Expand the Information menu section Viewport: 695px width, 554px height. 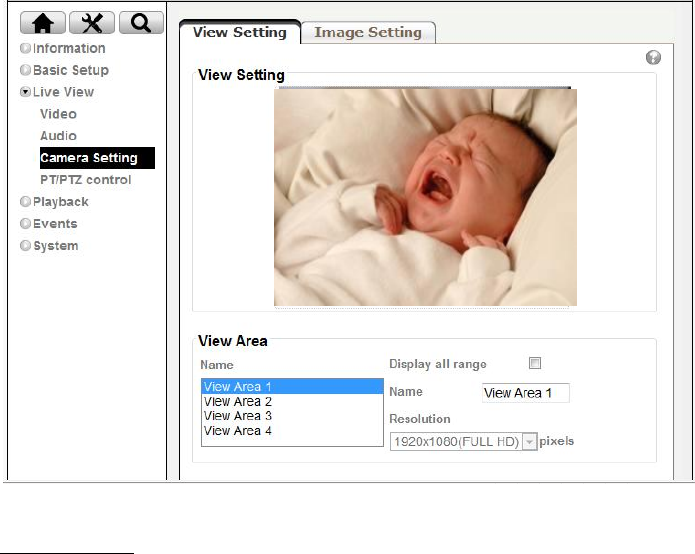coord(63,48)
